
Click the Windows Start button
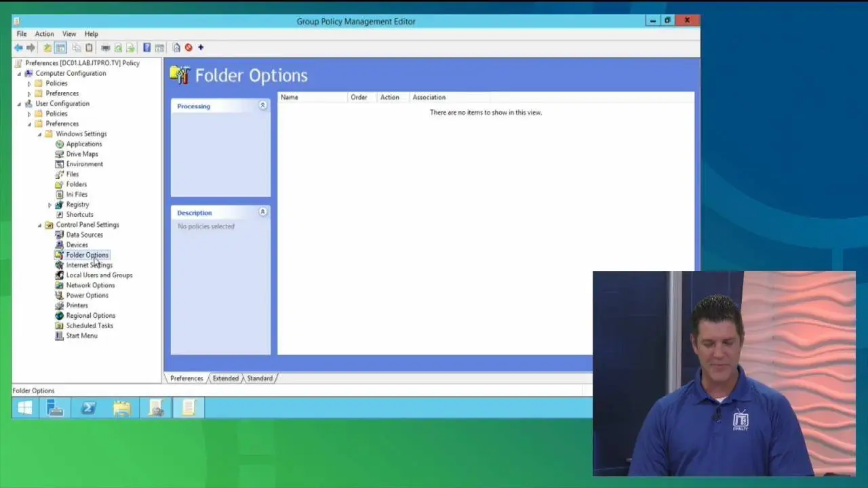coord(25,407)
